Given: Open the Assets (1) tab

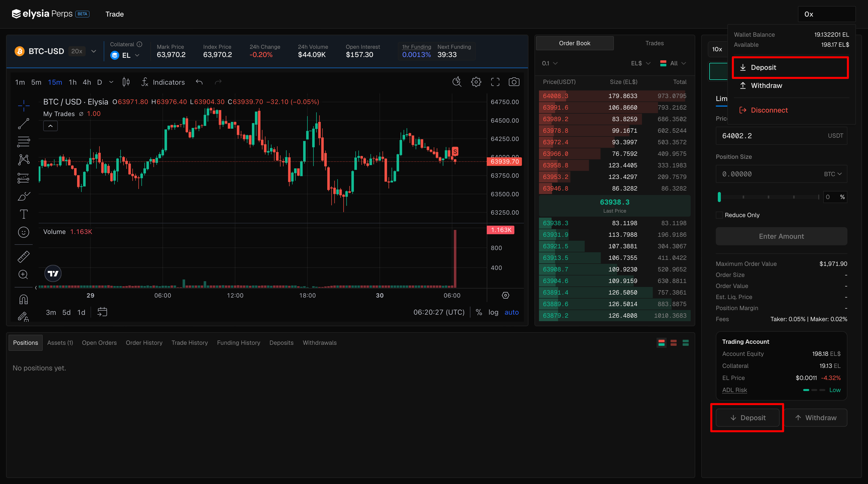Looking at the screenshot, I should coord(60,343).
